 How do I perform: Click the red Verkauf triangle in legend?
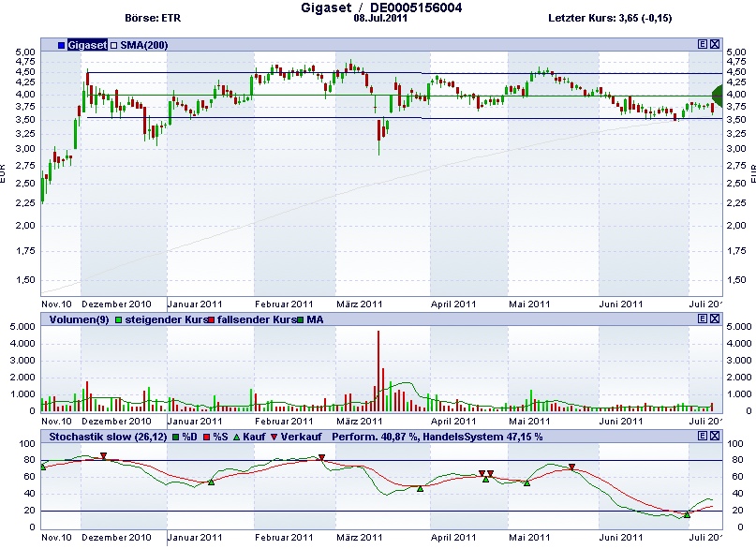point(274,438)
